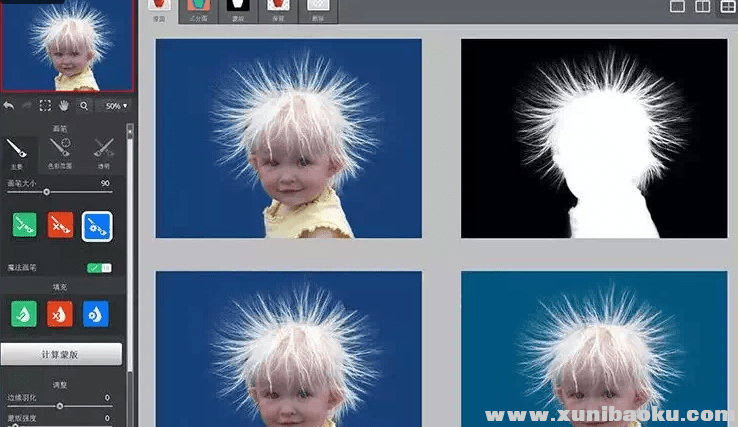Choose the first brush type on the left

point(18,150)
